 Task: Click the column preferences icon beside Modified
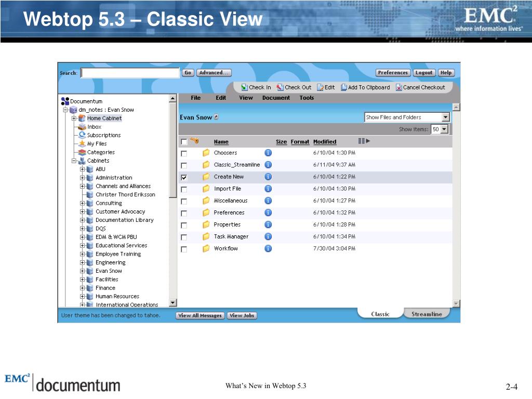point(364,141)
